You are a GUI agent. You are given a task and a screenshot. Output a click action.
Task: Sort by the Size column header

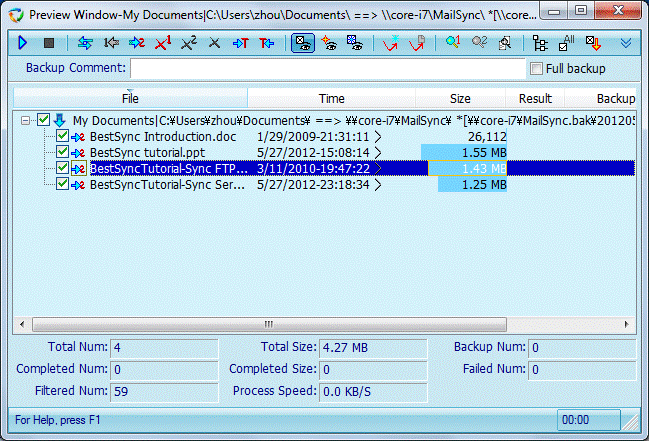coord(460,98)
